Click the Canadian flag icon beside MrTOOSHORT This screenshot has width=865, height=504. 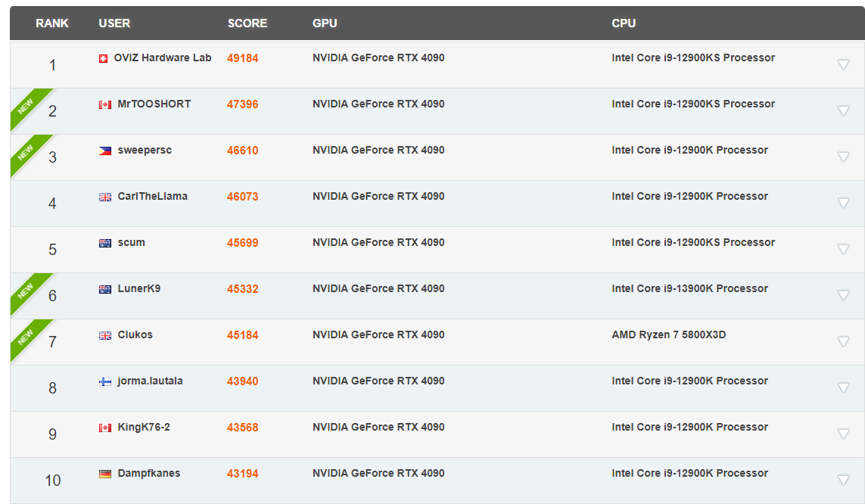tap(105, 104)
